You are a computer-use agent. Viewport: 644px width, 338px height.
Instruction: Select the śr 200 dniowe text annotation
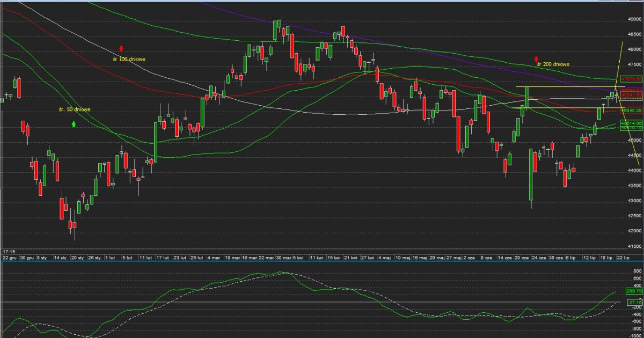pos(553,64)
